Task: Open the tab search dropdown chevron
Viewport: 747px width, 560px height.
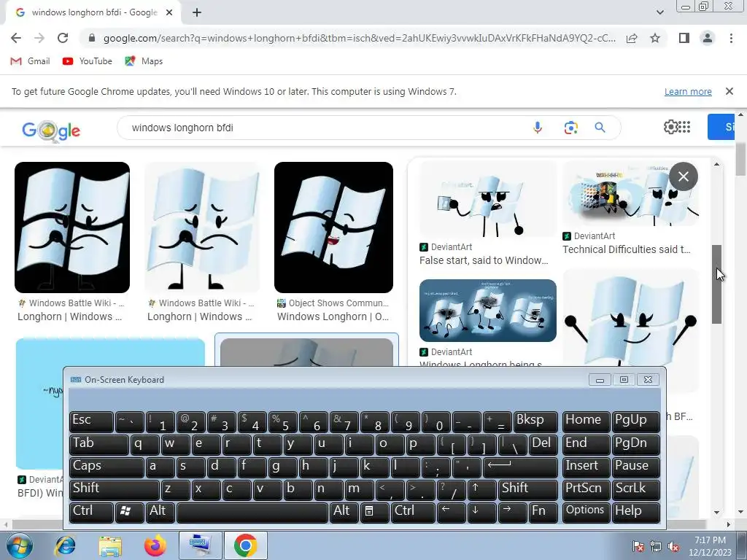Action: point(659,13)
